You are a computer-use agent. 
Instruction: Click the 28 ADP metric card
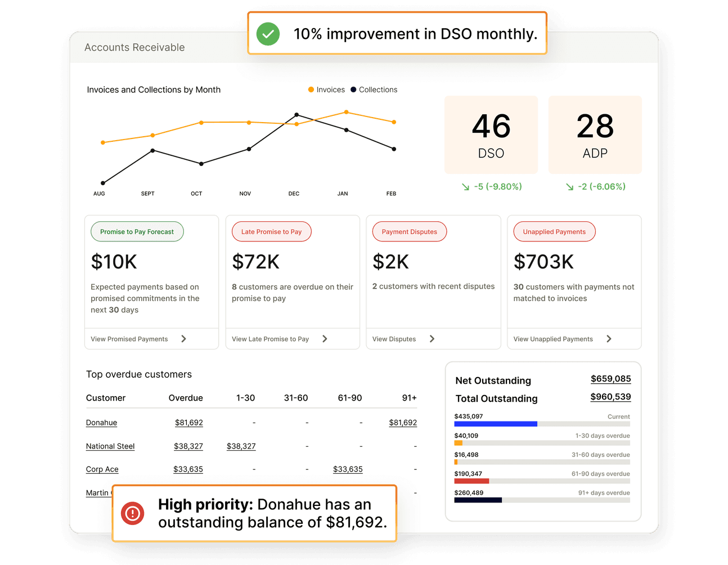pyautogui.click(x=595, y=134)
